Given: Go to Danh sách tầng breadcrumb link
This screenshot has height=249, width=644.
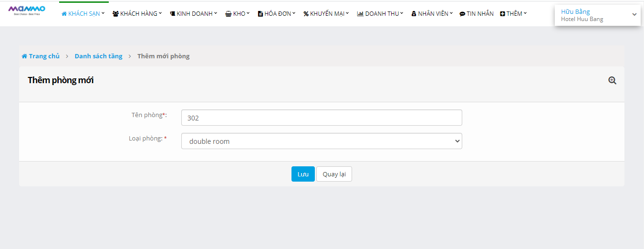Looking at the screenshot, I should coord(98,56).
